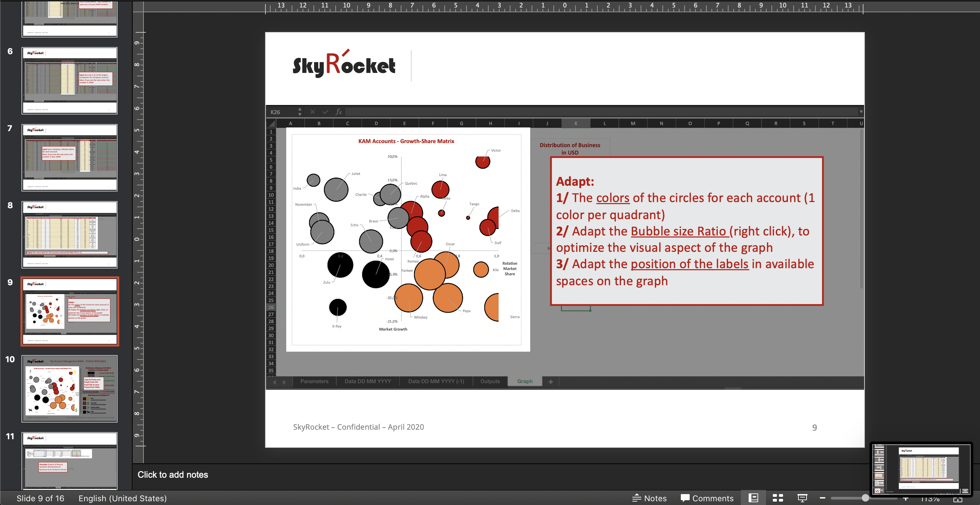Open the Comments pane from status bar
Screen dimensions: 980x505
707,498
